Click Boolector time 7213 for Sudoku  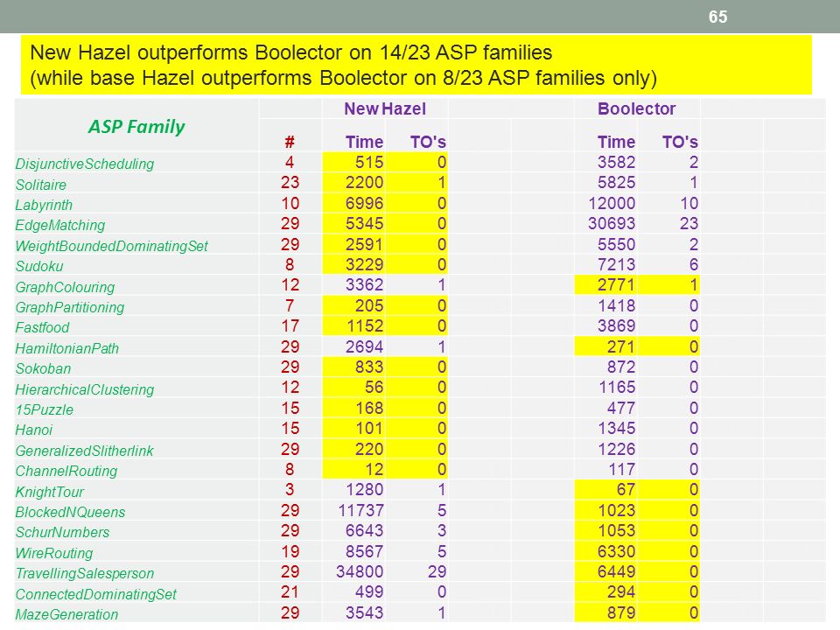point(616,264)
